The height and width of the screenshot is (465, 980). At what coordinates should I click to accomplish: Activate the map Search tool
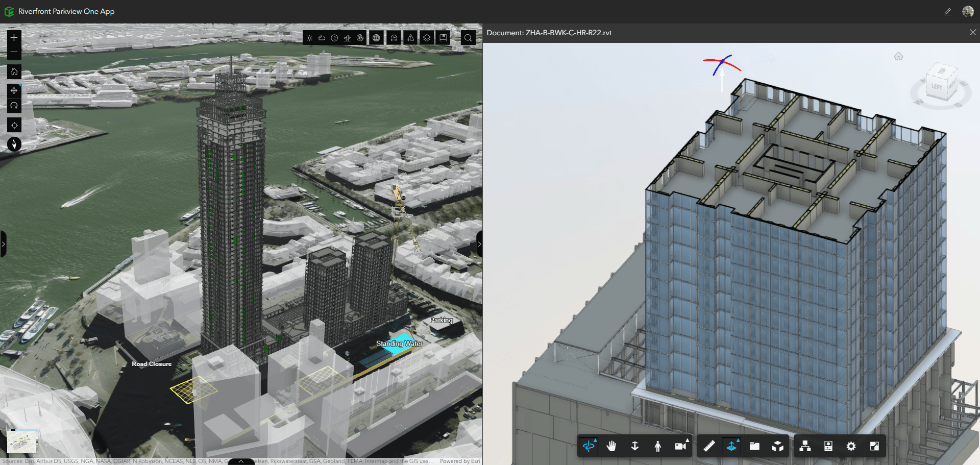pos(468,37)
